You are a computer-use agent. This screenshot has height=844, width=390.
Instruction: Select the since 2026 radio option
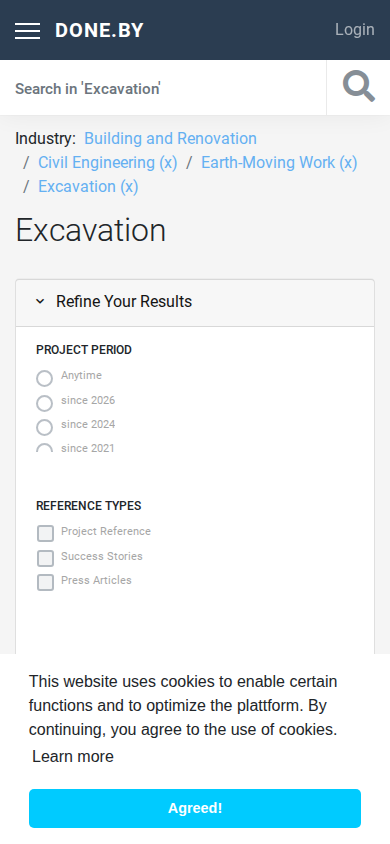tap(45, 403)
